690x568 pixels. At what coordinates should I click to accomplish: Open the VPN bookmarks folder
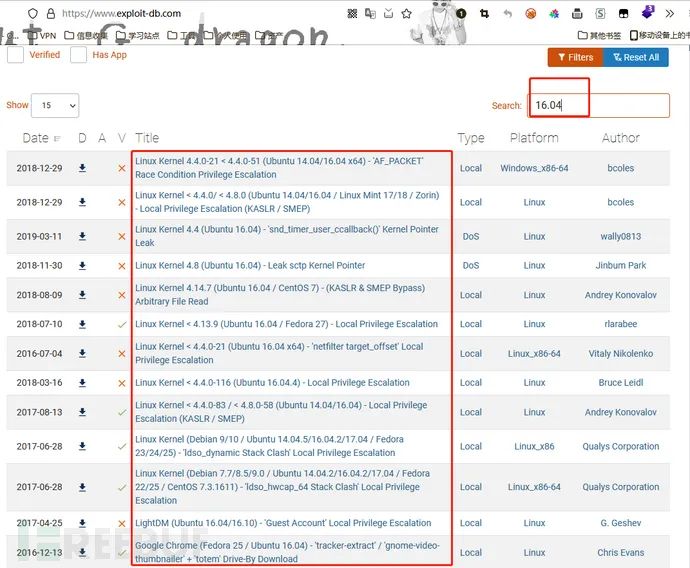(x=42, y=35)
